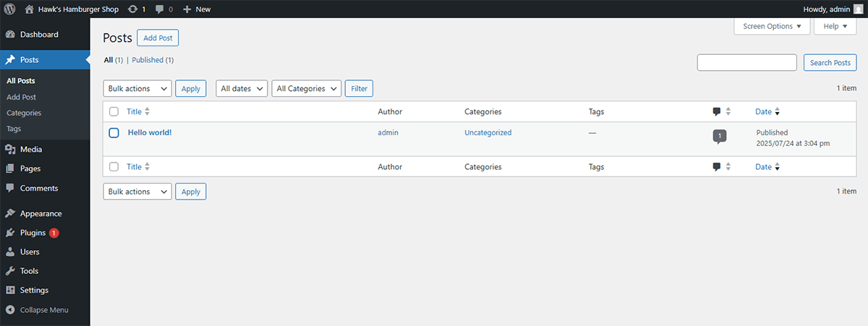Click the WordPress logo icon

(x=9, y=9)
